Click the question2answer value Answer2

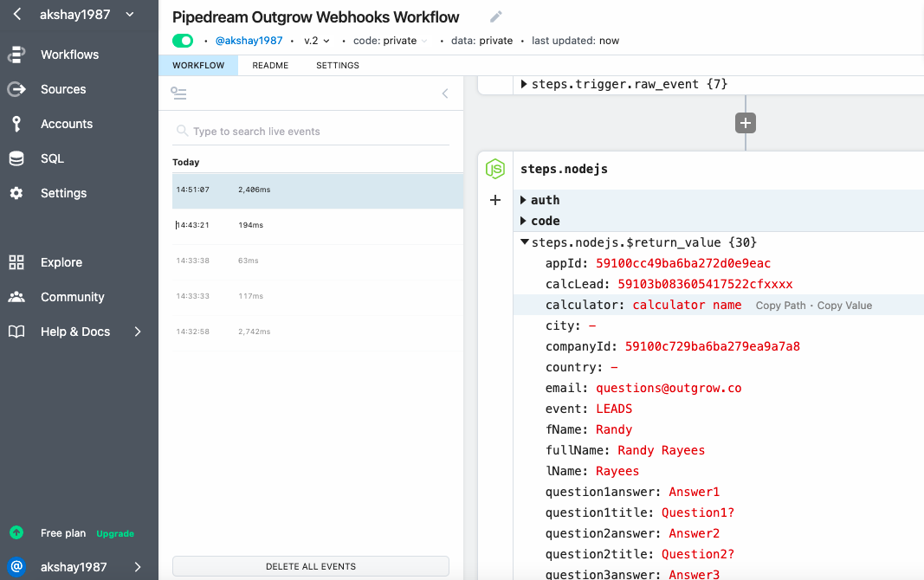click(x=694, y=533)
